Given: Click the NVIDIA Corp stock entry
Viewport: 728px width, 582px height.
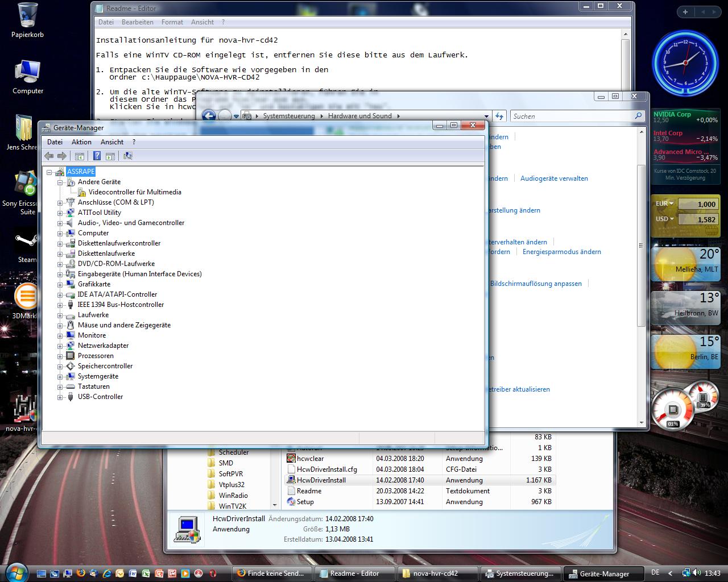Looking at the screenshot, I should pyautogui.click(x=685, y=117).
